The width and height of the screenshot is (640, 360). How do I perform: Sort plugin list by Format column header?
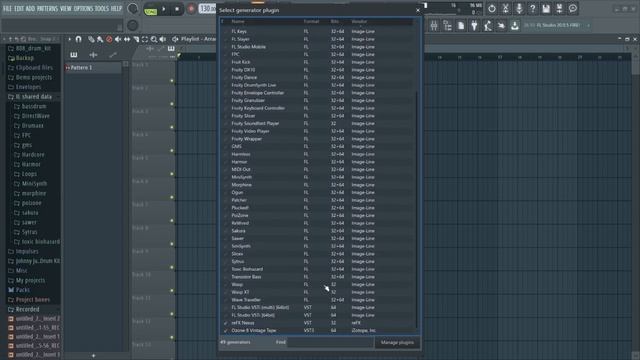311,22
